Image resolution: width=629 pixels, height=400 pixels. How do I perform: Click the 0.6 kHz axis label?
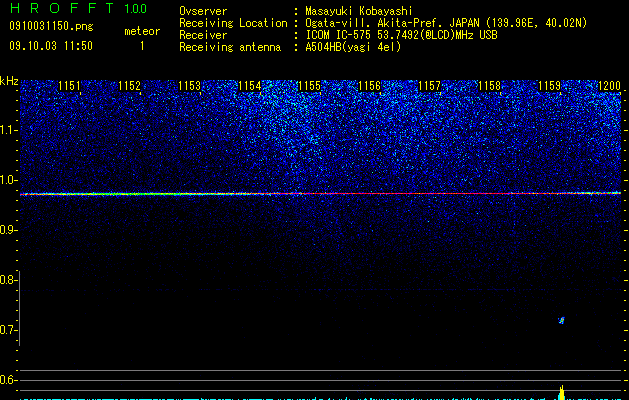click(x=9, y=380)
